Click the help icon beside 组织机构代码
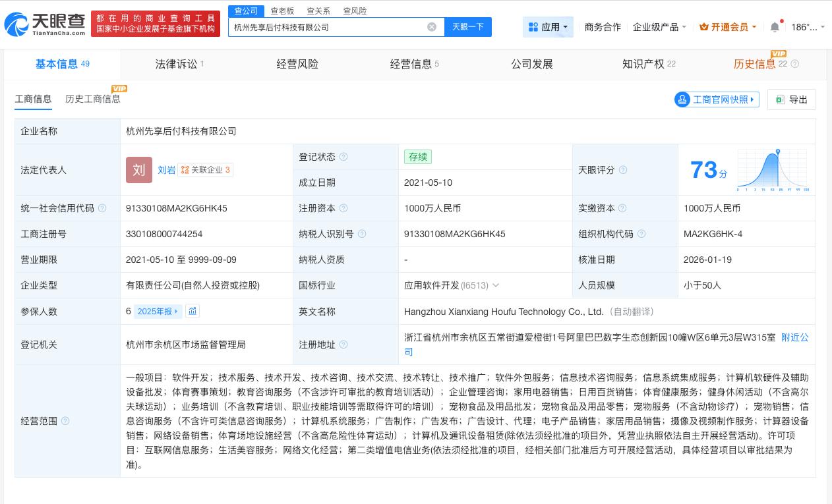Viewport: 832px width, 504px height. pos(641,234)
